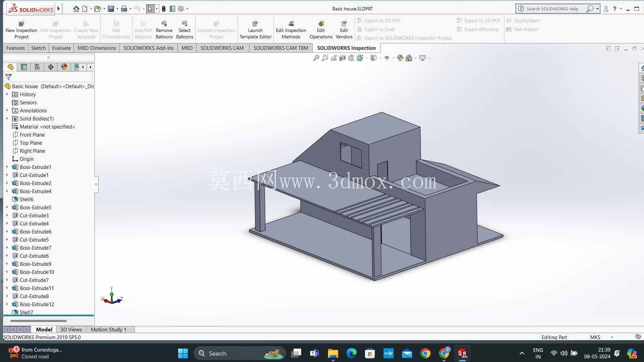This screenshot has width=644, height=362.
Task: Select DisplayManager color ball tab icon
Action: point(64,67)
